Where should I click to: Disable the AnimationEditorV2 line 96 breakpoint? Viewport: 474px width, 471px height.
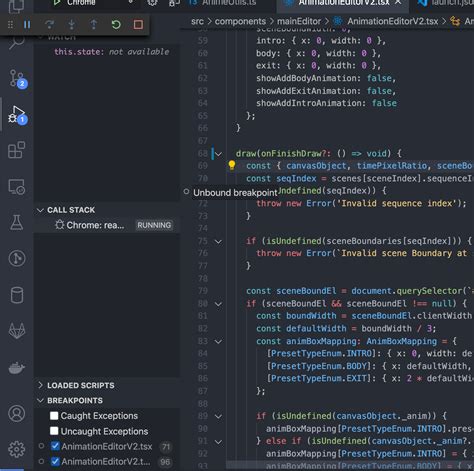(x=55, y=461)
